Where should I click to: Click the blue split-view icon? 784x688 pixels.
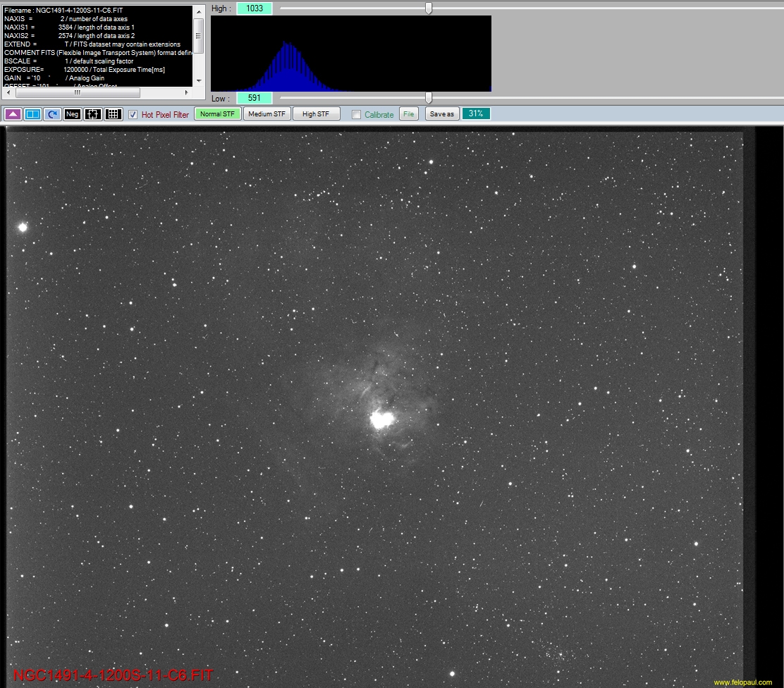(32, 114)
